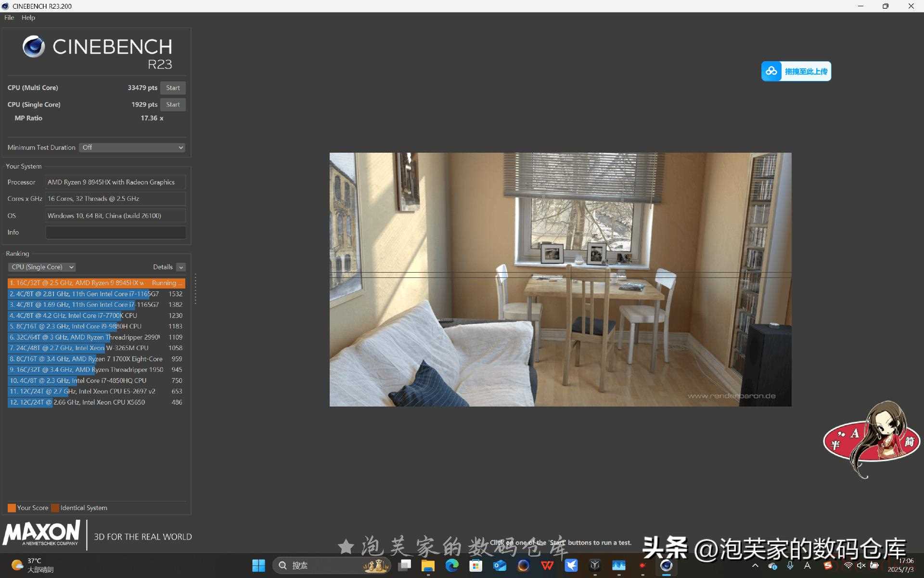Click the Info input field
924x578 pixels.
115,232
